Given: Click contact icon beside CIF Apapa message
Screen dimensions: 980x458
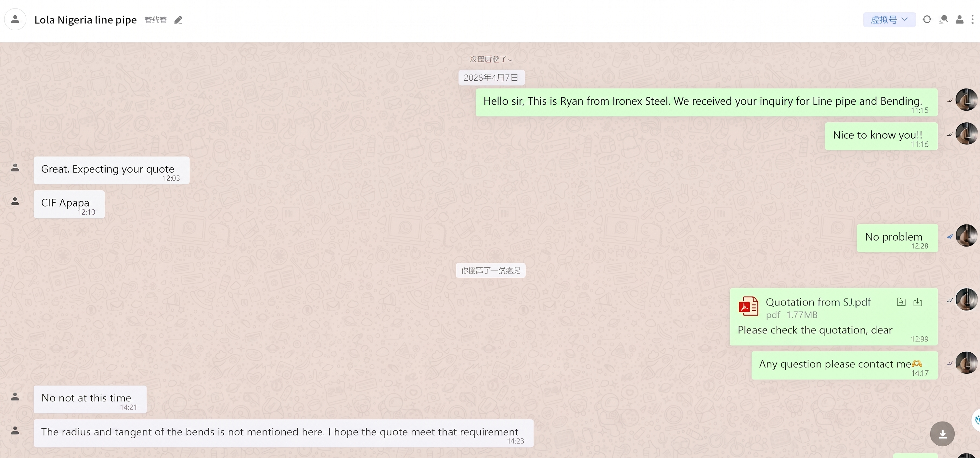Looking at the screenshot, I should (15, 201).
